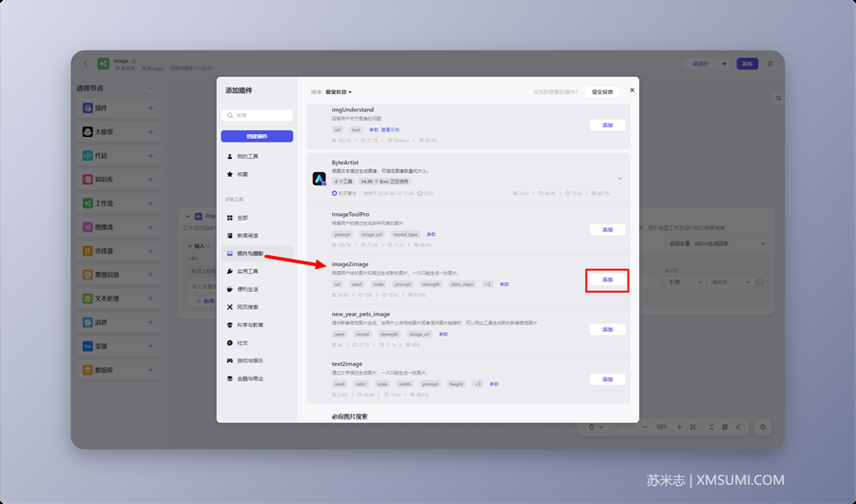Open 查看示例 link for imgUnderstand

390,130
